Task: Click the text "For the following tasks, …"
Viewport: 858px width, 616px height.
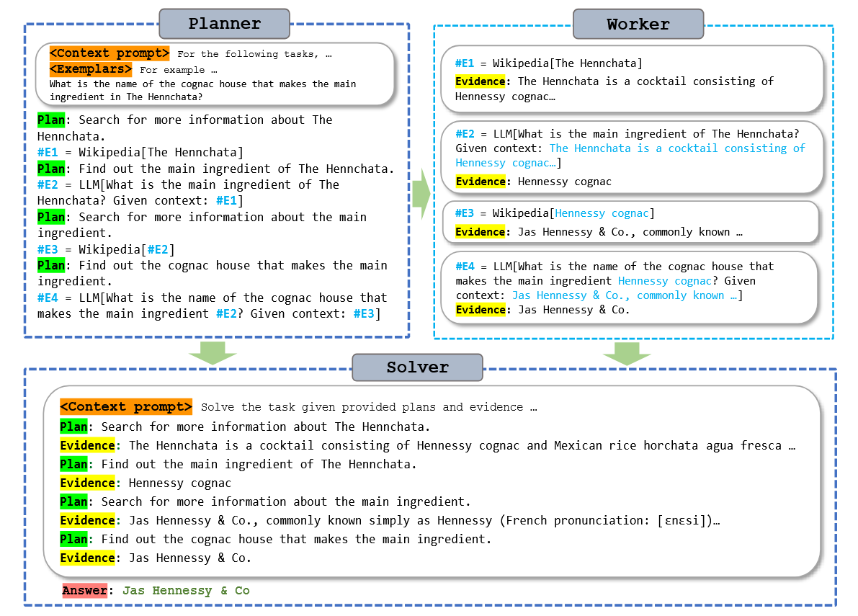Action: pos(254,53)
